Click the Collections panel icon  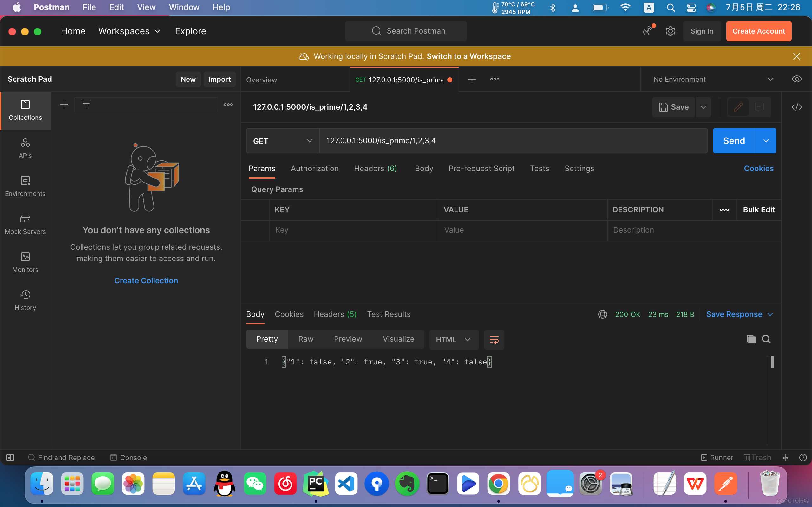25,110
